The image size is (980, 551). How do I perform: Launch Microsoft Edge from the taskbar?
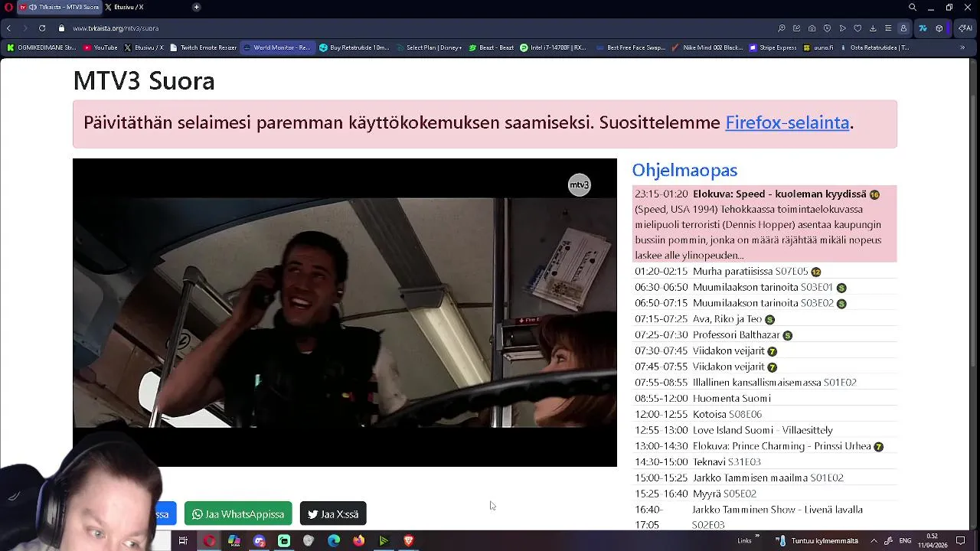point(334,541)
